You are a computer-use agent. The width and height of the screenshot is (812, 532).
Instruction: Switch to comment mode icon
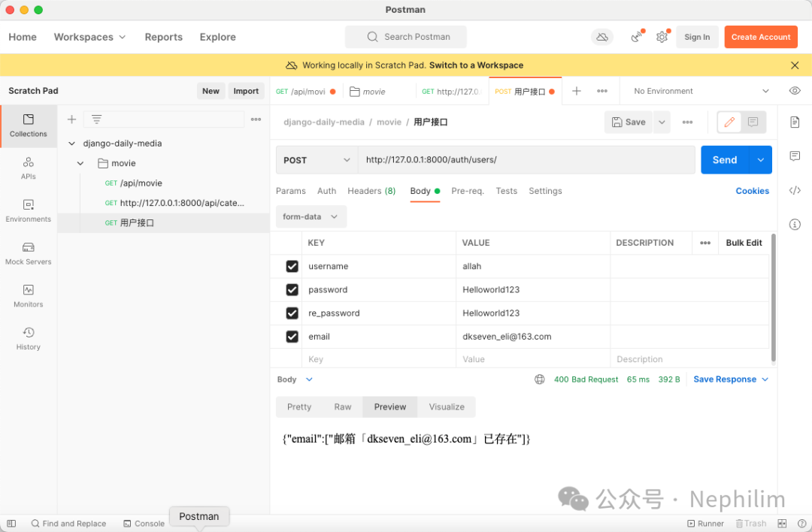tap(753, 122)
